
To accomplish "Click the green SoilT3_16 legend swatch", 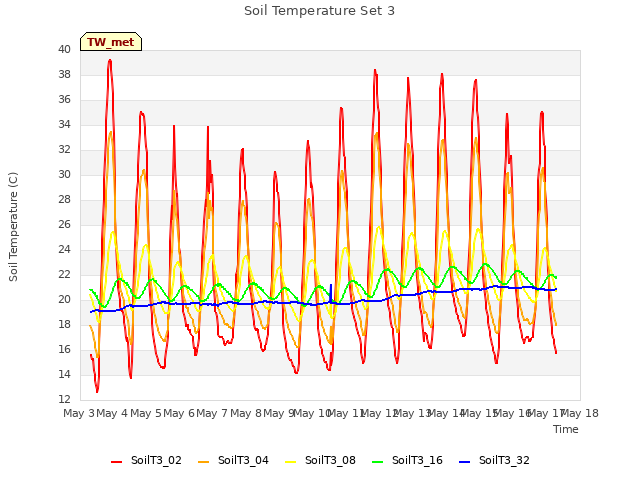I will (x=378, y=462).
